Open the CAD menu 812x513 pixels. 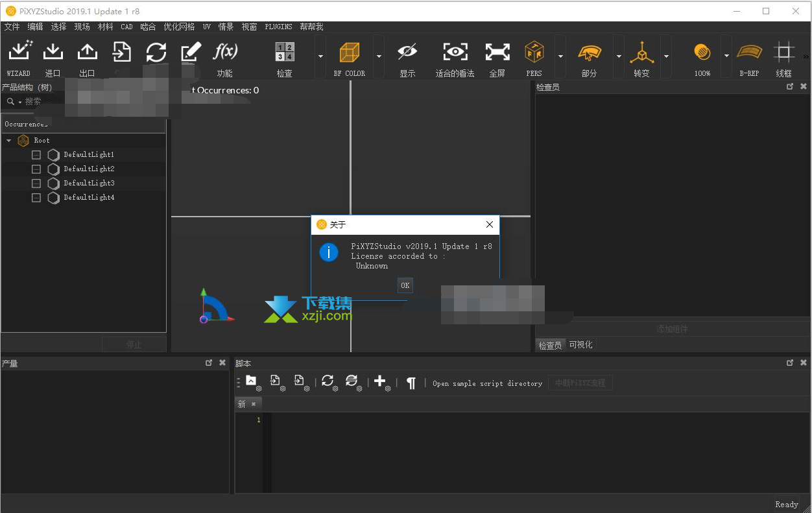(126, 27)
